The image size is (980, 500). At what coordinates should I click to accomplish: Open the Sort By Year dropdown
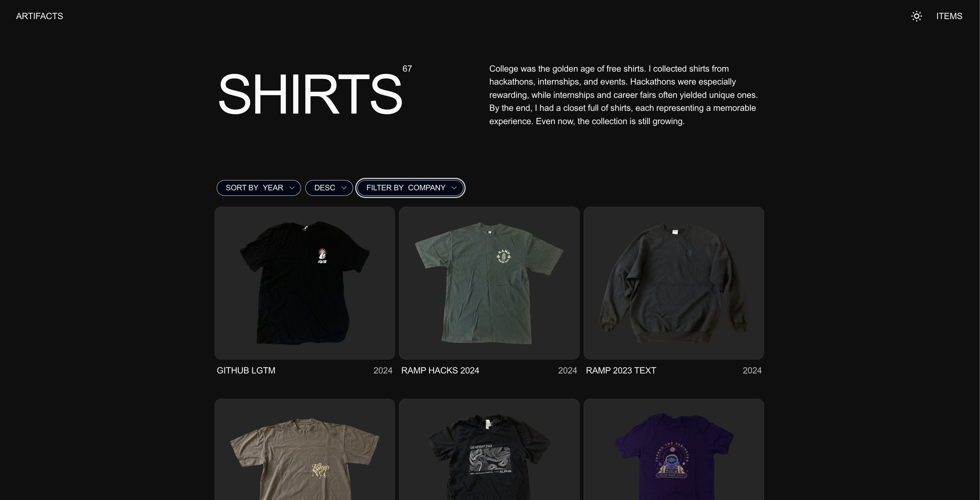259,188
